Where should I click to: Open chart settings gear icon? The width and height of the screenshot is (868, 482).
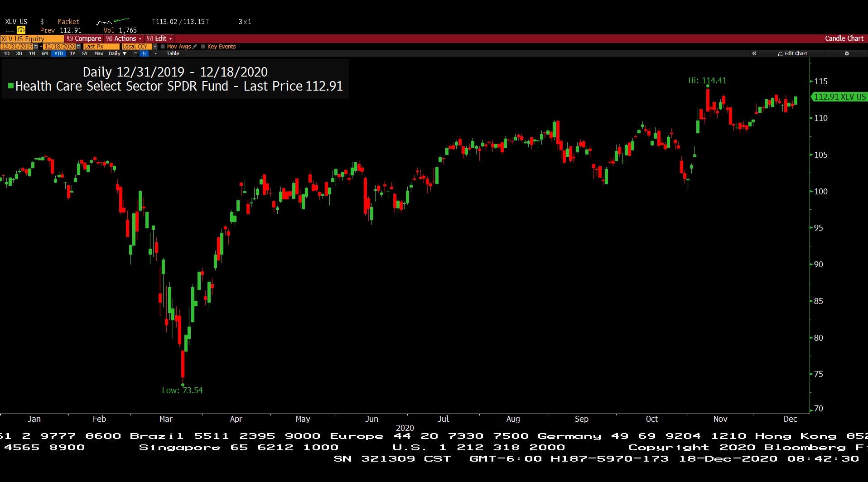(847, 53)
